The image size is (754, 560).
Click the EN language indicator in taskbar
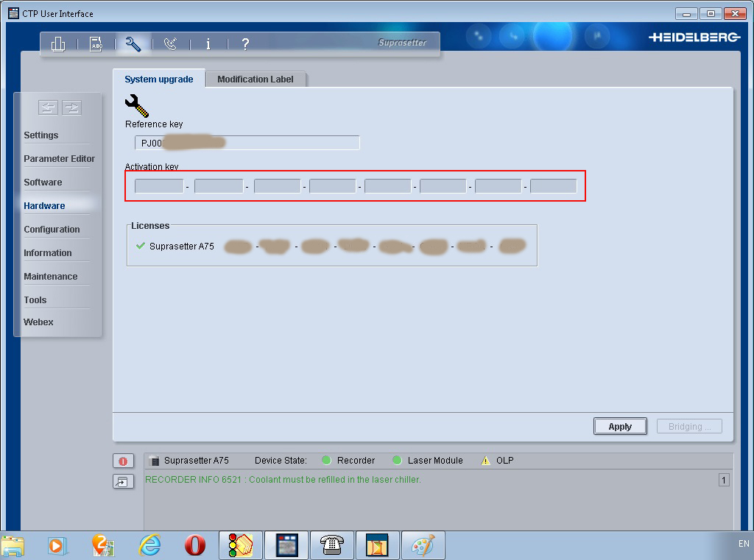click(744, 544)
